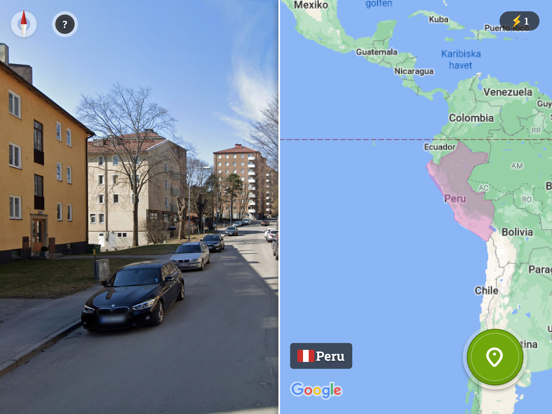Click Mexiko label on the map
Viewport: 552px width, 414px height.
pyautogui.click(x=311, y=5)
